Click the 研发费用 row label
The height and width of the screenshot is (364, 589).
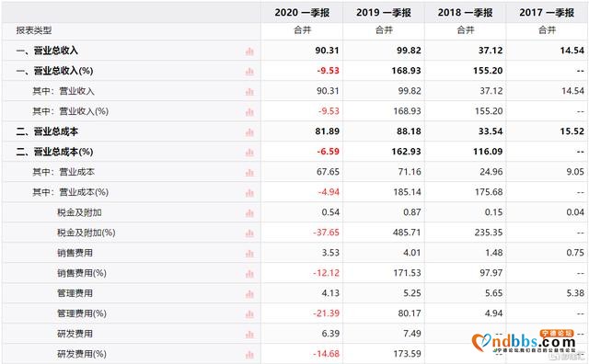tap(75, 335)
